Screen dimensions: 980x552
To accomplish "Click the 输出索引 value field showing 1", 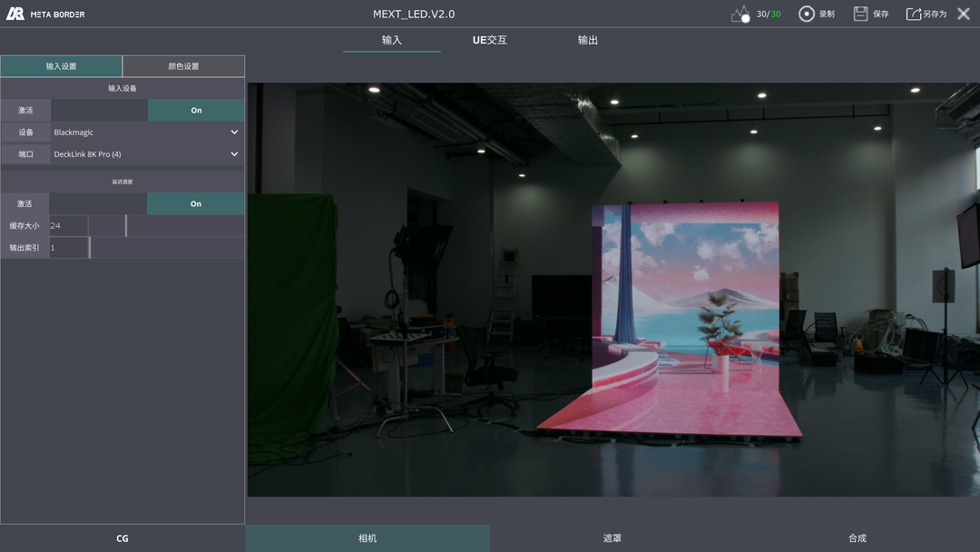I will tap(69, 248).
